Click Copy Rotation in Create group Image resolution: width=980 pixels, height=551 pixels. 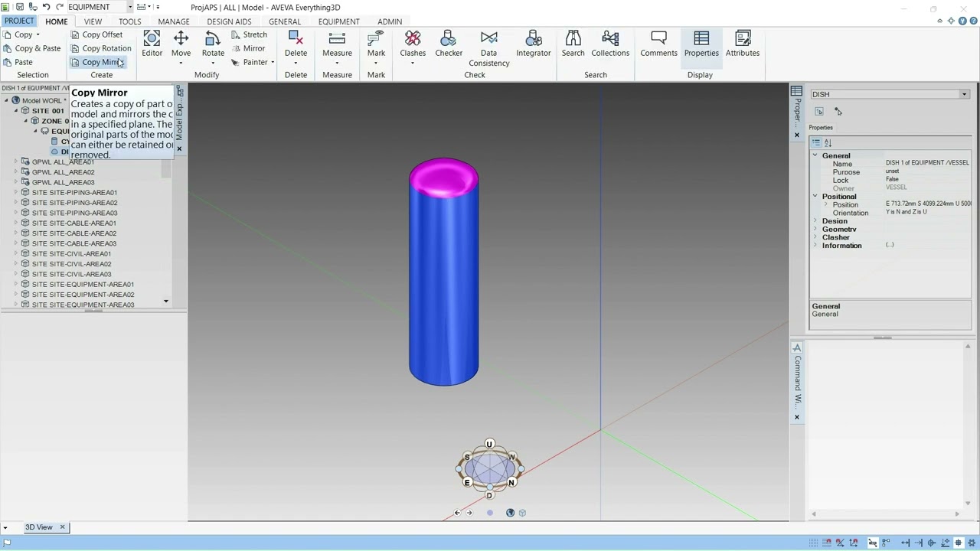(x=101, y=48)
